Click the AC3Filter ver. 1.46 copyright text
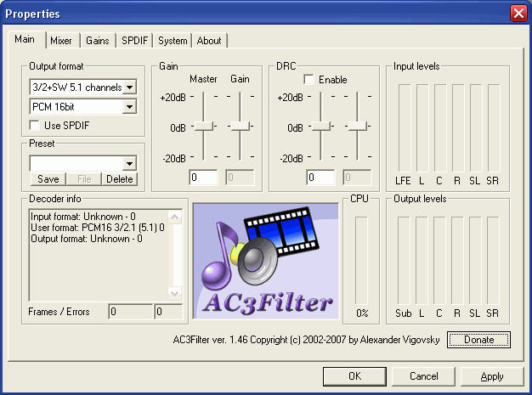The image size is (532, 395). click(x=307, y=340)
